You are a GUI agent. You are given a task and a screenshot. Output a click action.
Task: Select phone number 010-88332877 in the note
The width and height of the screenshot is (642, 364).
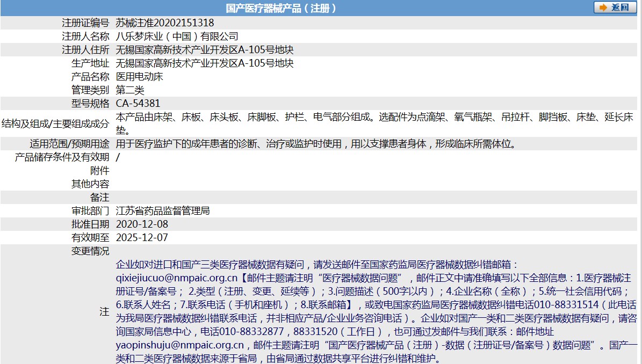[x=251, y=332]
